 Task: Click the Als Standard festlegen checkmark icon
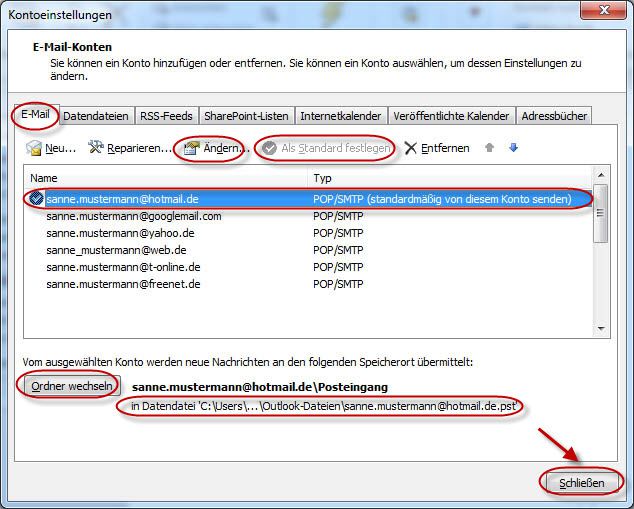[269, 148]
